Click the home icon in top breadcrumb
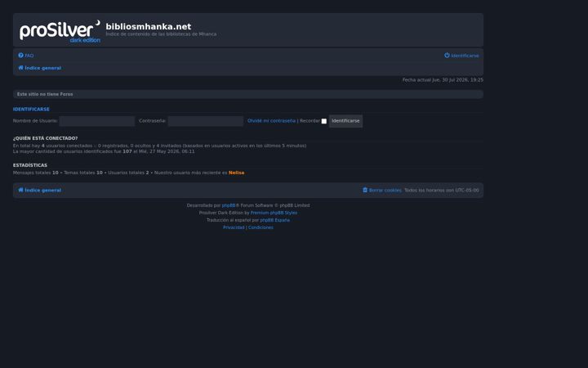 point(20,68)
